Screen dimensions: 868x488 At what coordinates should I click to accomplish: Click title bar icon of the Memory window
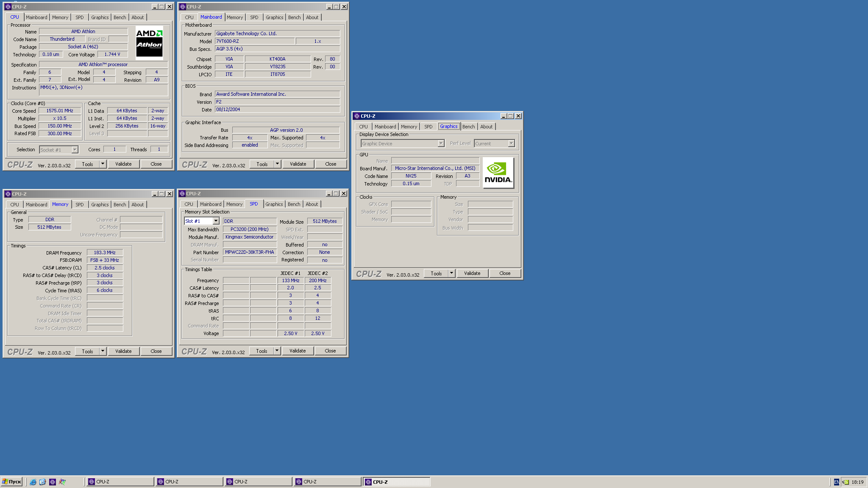point(8,194)
